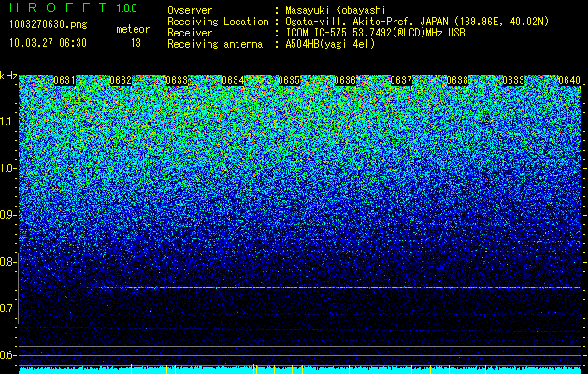588x374 pixels.
Task: Select the ICOM IC-575 53.7492 MHz text
Action: (x=375, y=33)
